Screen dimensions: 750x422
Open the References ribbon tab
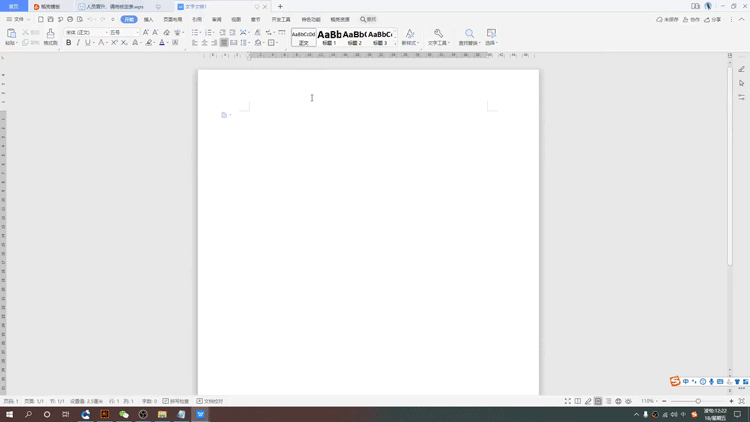[x=197, y=20]
